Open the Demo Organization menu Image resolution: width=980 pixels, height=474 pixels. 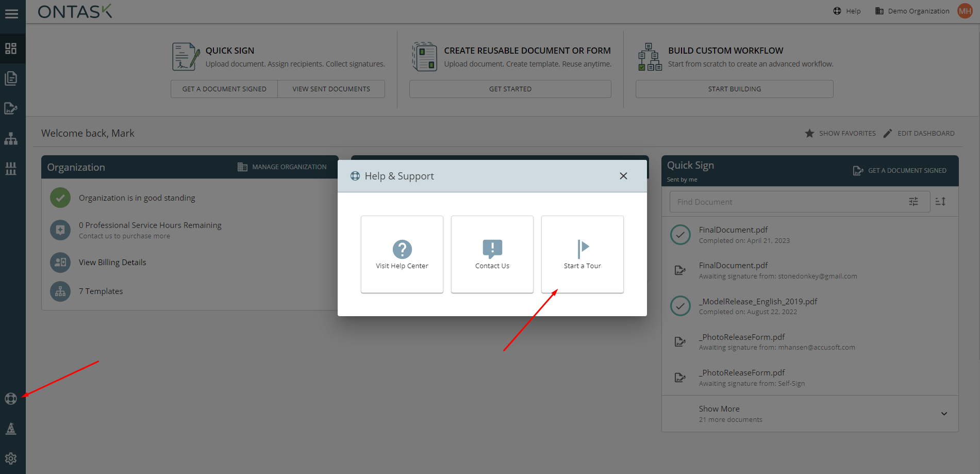(x=912, y=11)
